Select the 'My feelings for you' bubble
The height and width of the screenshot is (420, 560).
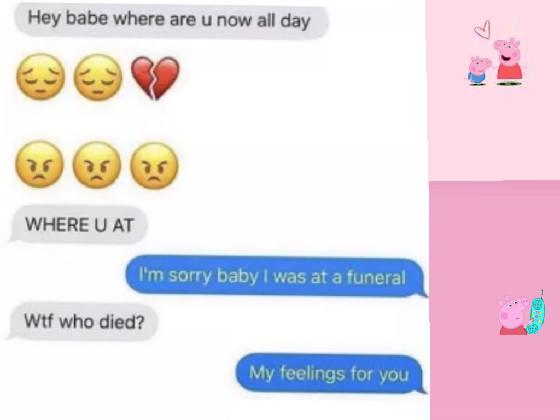tap(330, 374)
